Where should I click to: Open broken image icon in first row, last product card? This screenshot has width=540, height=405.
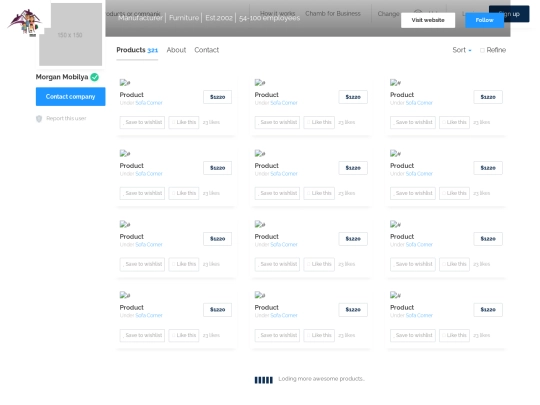coord(395,82)
